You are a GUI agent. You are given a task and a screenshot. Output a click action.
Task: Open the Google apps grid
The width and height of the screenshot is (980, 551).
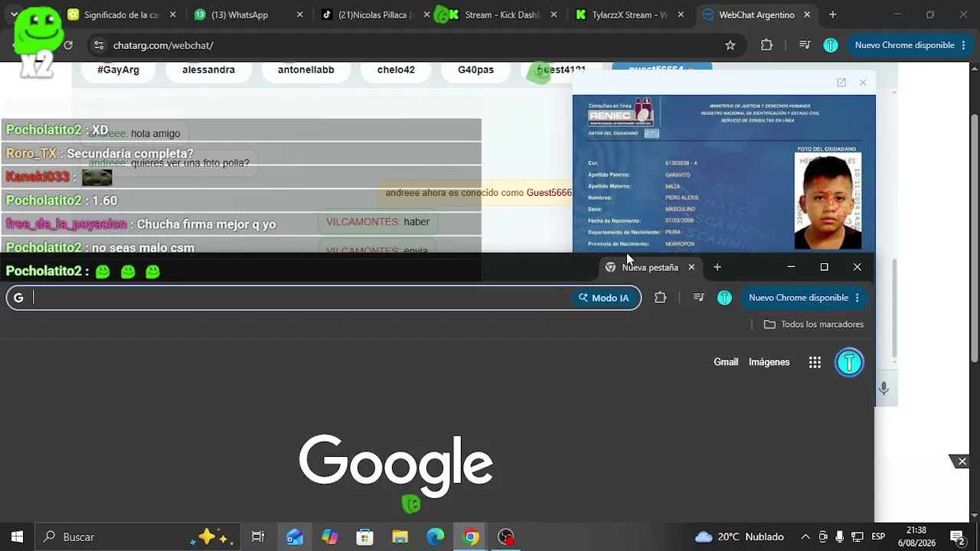[x=815, y=362]
